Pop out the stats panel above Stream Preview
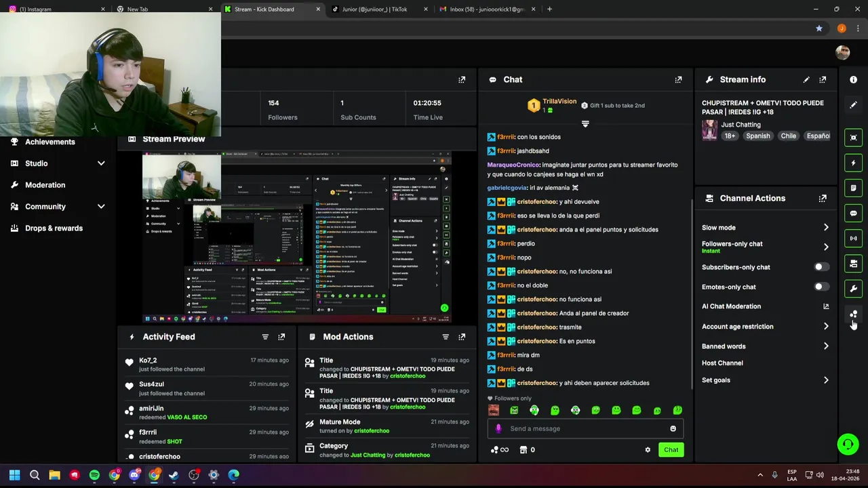This screenshot has width=868, height=488. pos(462,79)
